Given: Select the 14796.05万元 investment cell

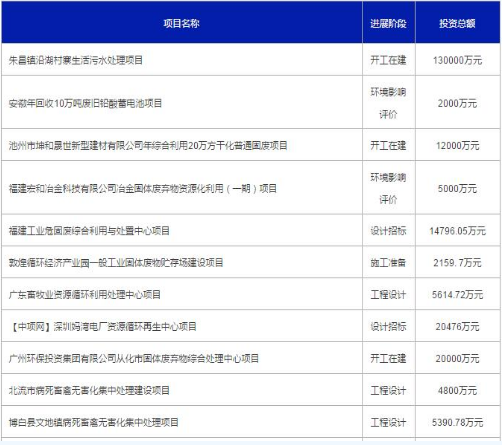Looking at the screenshot, I should (457, 231).
